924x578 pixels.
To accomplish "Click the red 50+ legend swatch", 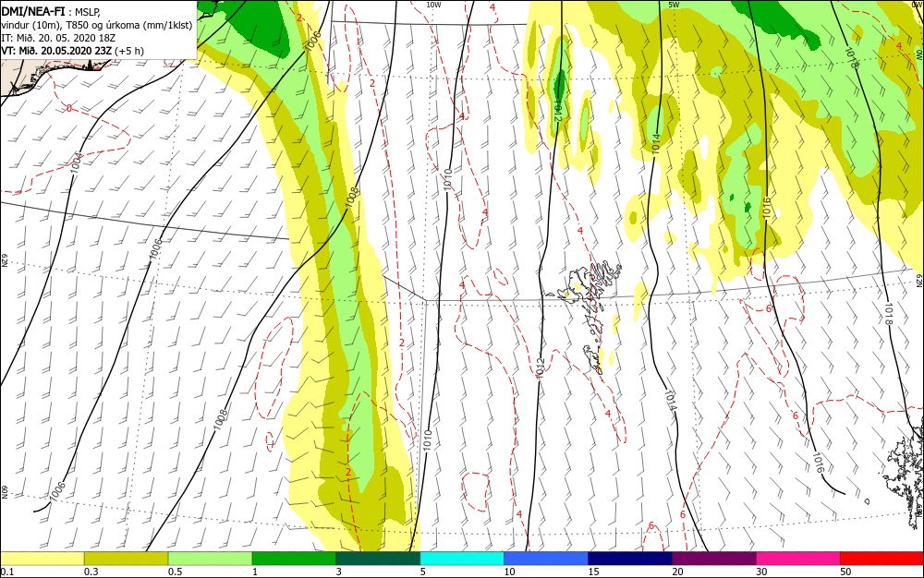I will (x=881, y=559).
